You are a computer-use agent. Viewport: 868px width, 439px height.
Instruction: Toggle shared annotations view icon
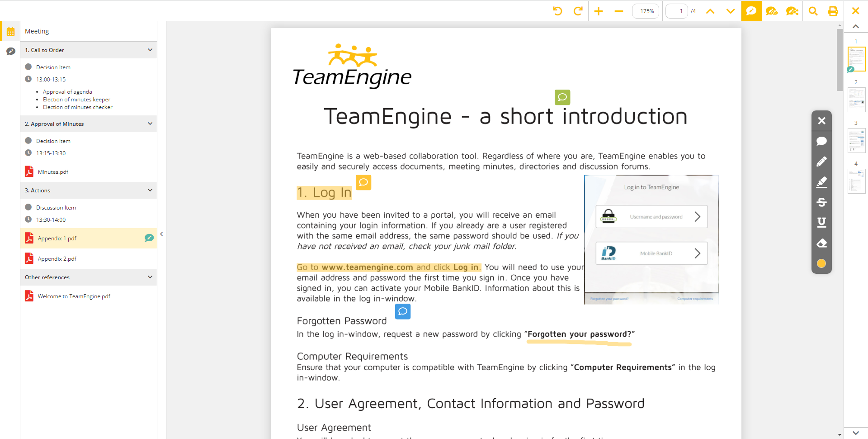772,11
